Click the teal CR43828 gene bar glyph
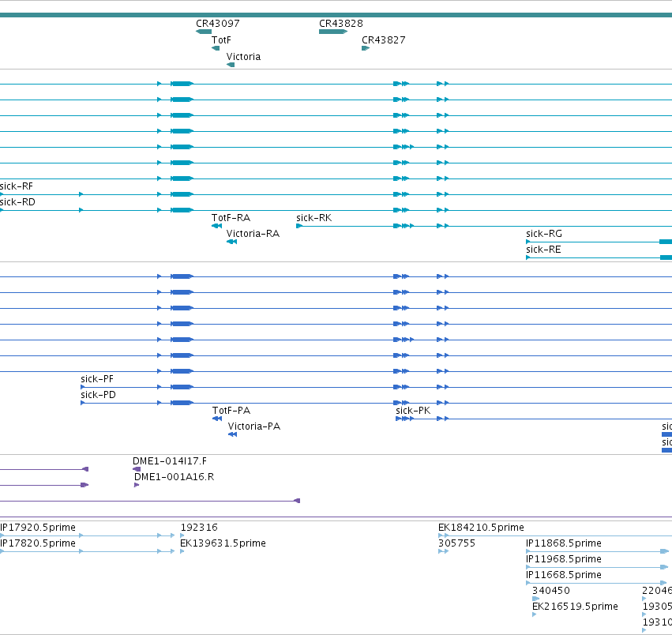 333,32
